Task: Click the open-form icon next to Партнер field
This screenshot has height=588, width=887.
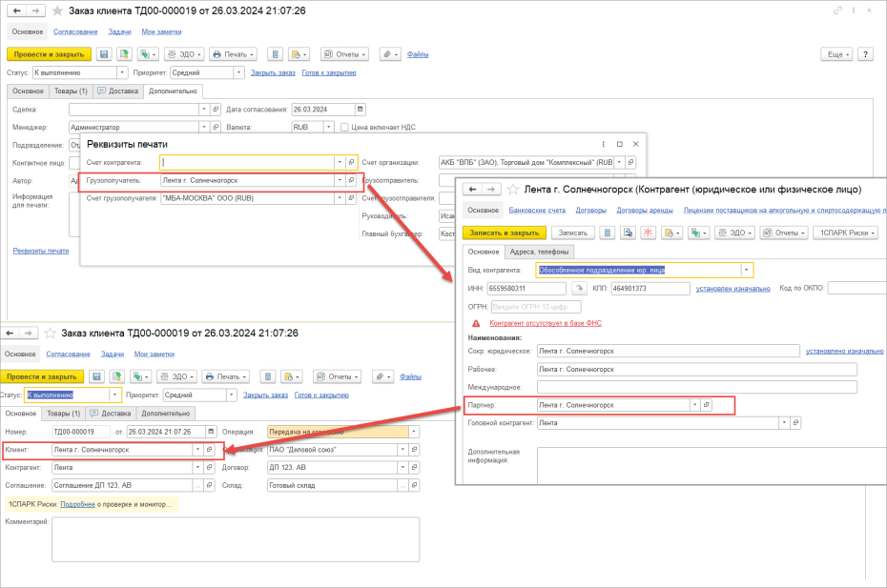Action: click(x=707, y=405)
